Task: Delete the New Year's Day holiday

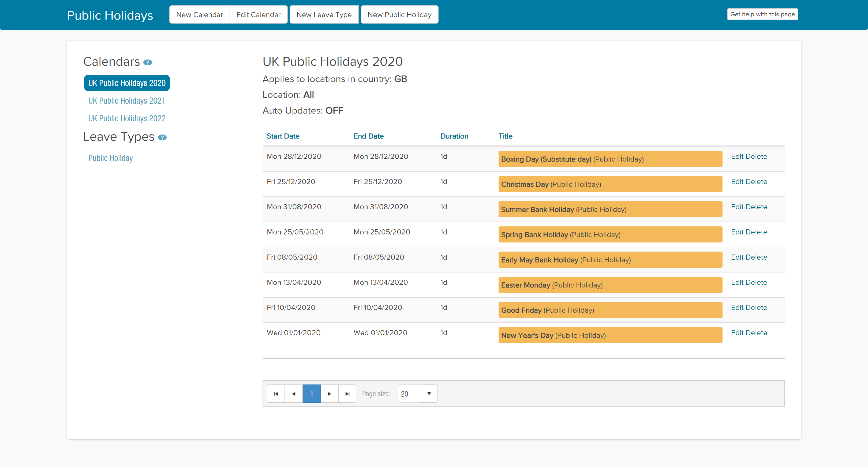Action: [756, 333]
